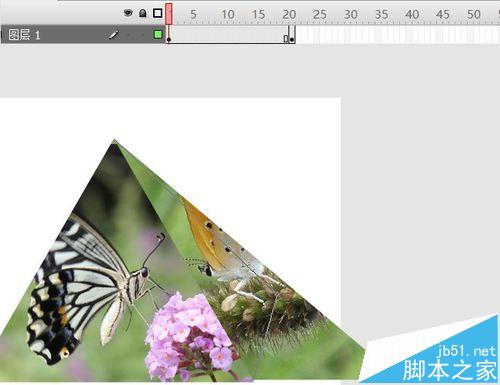Click frame 35 on the timeline ruler

(381, 14)
